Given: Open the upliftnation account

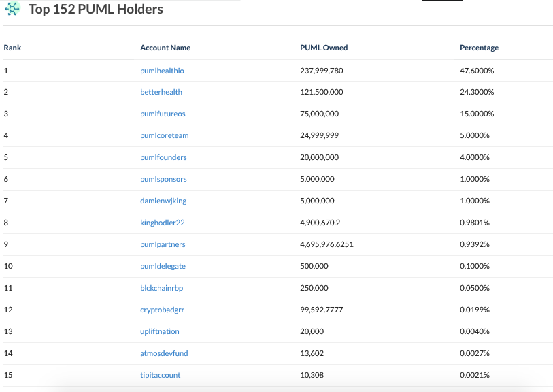Looking at the screenshot, I should pyautogui.click(x=159, y=331).
